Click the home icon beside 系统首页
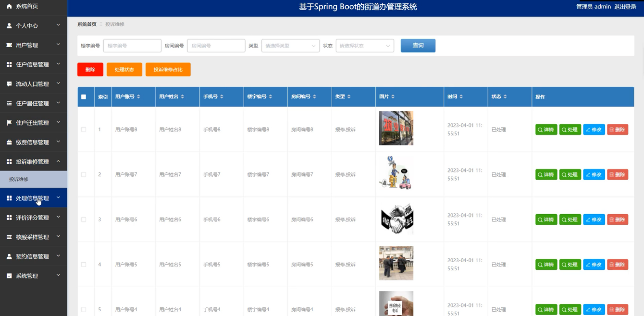 click(9, 6)
